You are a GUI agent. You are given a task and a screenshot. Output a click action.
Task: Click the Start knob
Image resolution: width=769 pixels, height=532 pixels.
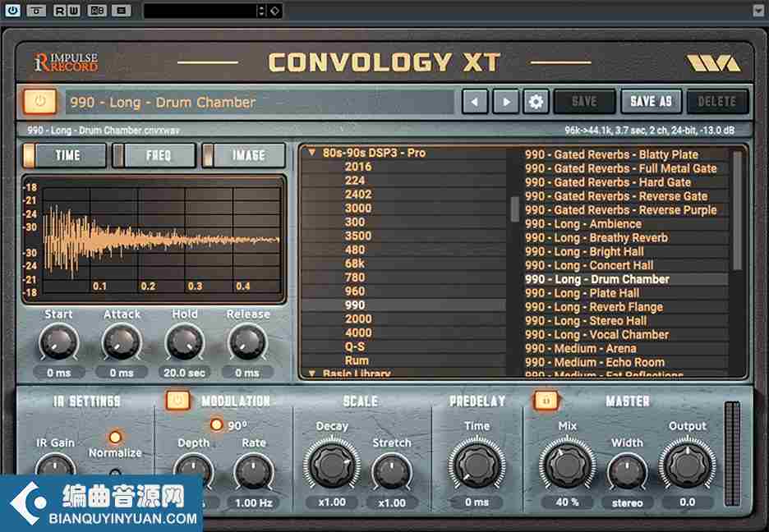(x=58, y=342)
